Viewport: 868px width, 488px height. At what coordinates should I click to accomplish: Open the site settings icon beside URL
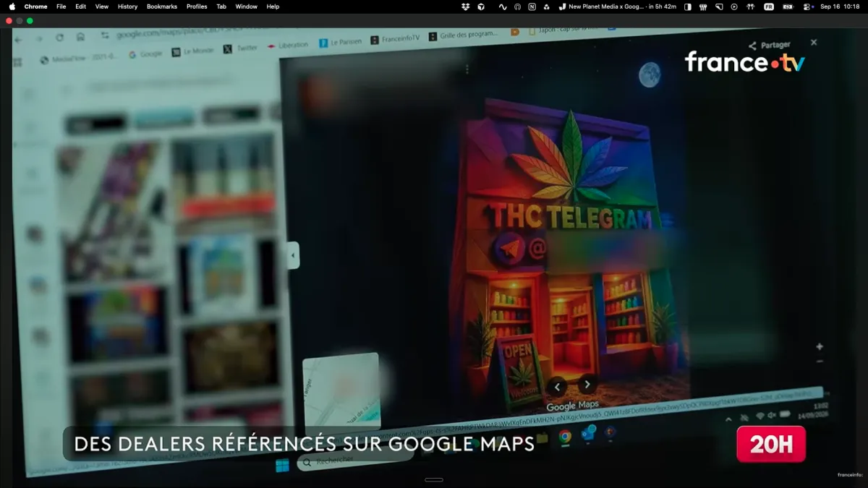pyautogui.click(x=105, y=35)
